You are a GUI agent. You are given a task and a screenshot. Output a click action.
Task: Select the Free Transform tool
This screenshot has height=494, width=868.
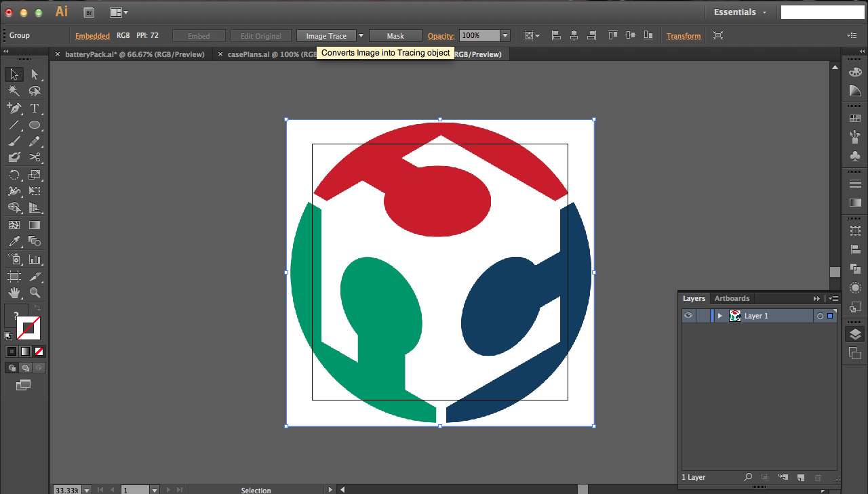[x=35, y=192]
